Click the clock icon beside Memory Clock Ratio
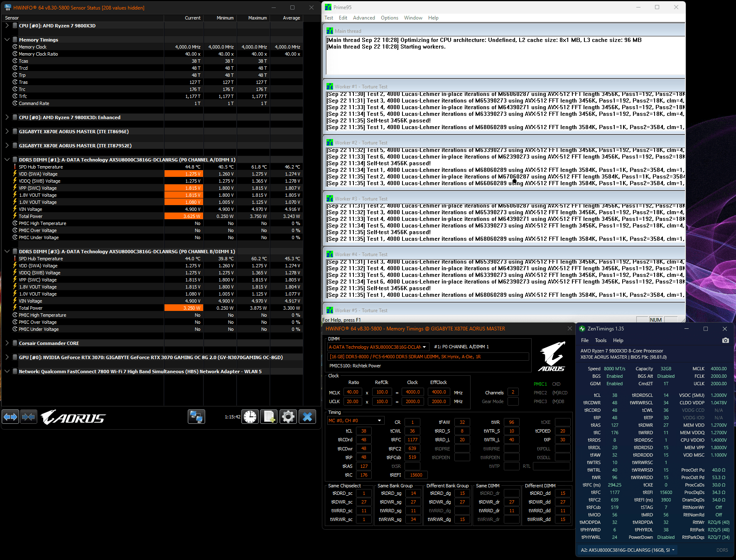The image size is (736, 560). (x=15, y=54)
